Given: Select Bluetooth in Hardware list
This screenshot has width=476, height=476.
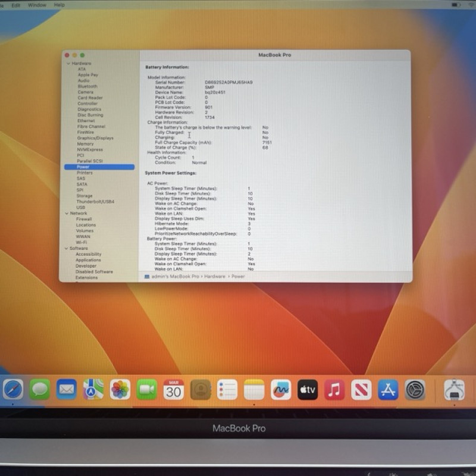Looking at the screenshot, I should pyautogui.click(x=87, y=86).
